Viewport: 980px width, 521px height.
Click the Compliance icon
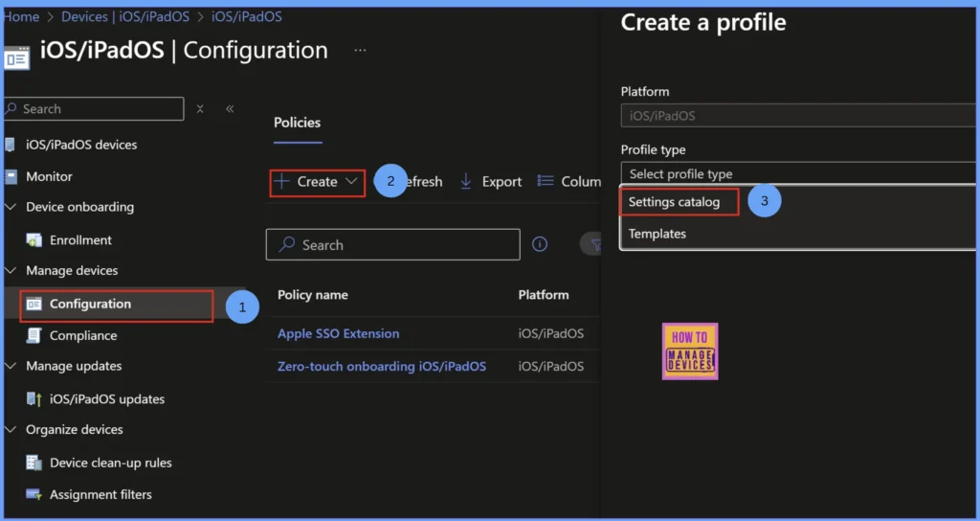pyautogui.click(x=33, y=336)
